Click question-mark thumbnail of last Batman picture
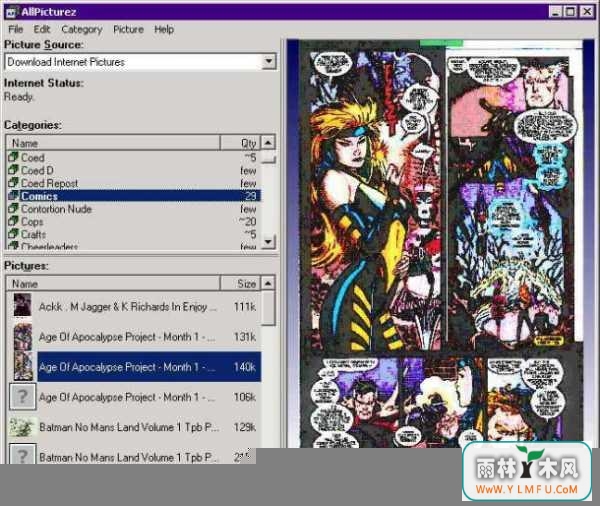This screenshot has height=506, width=600. pos(23,454)
